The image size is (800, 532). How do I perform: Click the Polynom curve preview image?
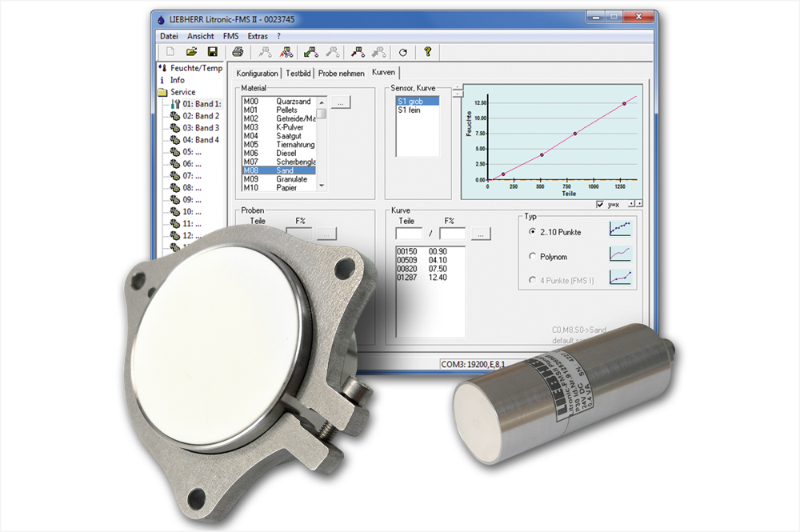pos(621,254)
